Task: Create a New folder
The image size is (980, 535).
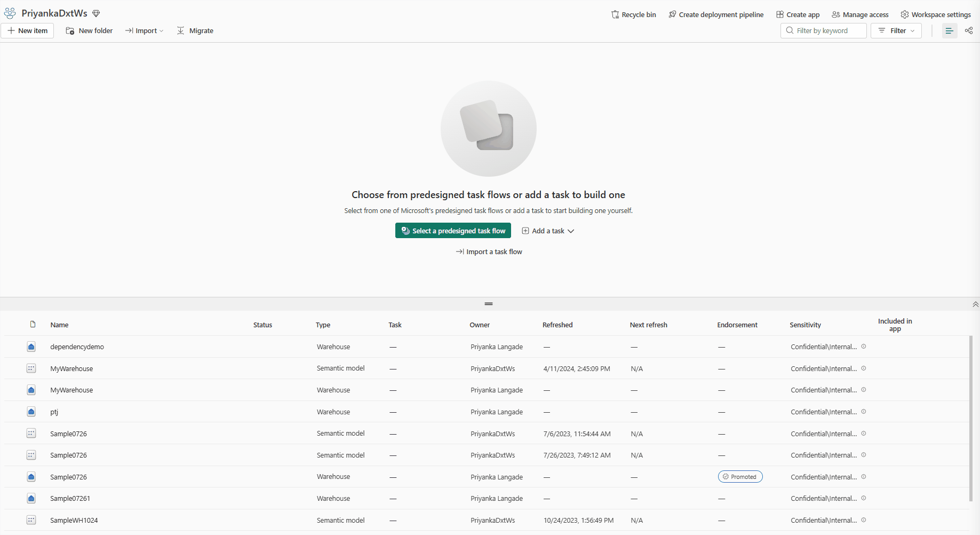Action: pyautogui.click(x=89, y=30)
